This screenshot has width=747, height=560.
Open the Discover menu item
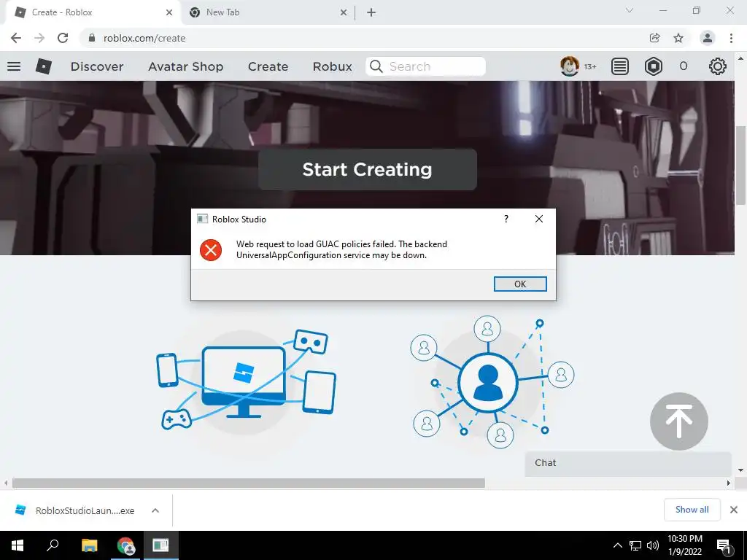97,66
